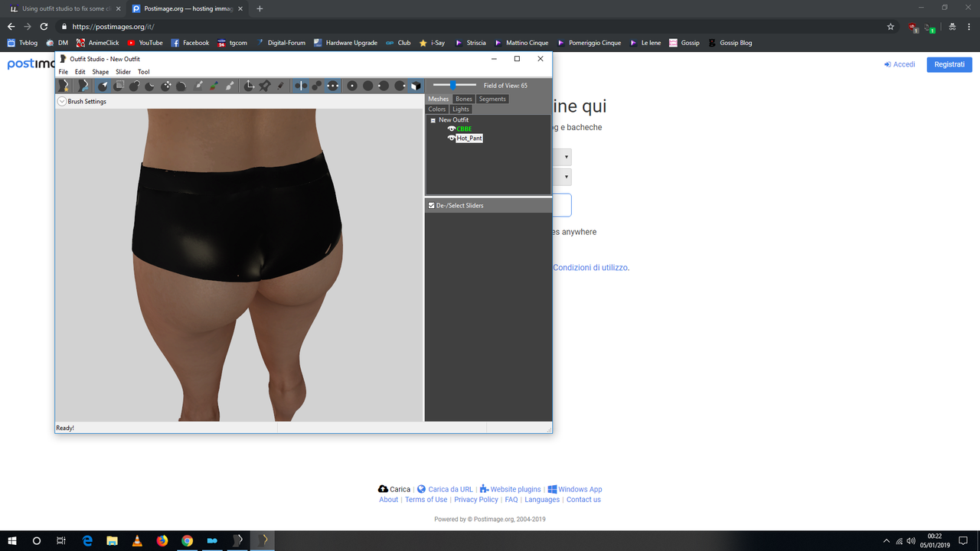The width and height of the screenshot is (980, 551).
Task: Open Firefox from the taskbar
Action: pos(162,540)
